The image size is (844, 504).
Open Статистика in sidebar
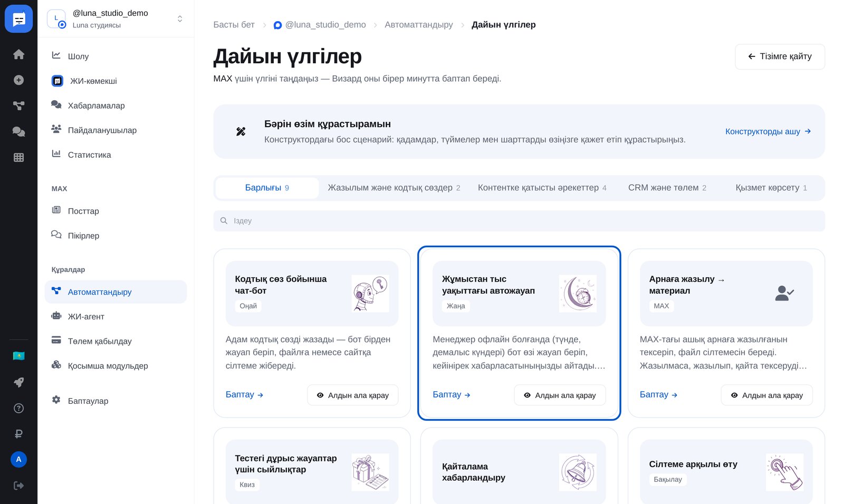click(116, 155)
